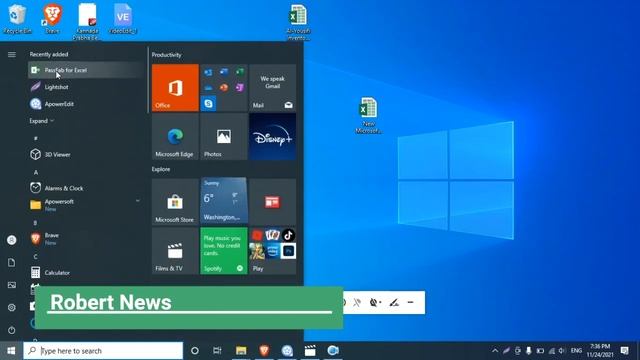
Task: Open Settings gear in Start sidebar
Action: point(12,307)
